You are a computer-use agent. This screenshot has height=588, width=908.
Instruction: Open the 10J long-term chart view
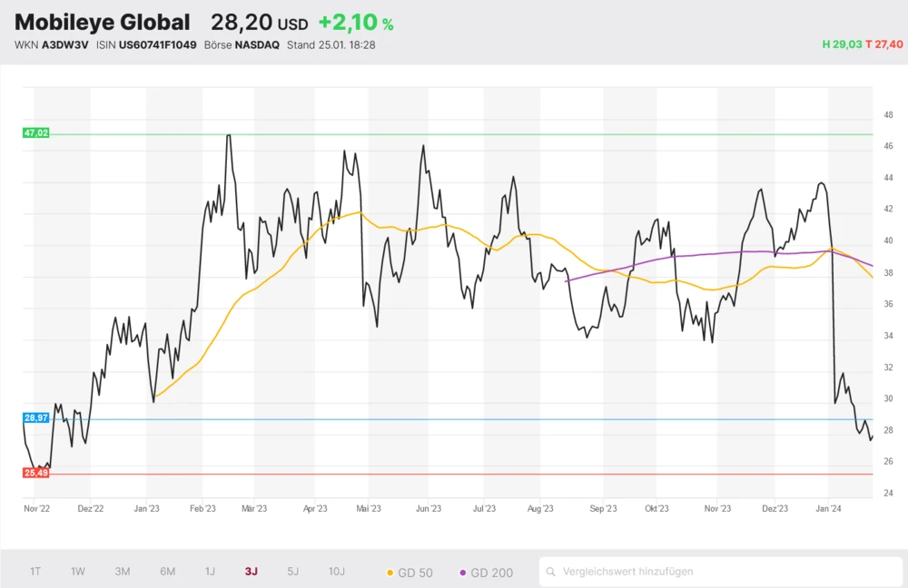(337, 572)
